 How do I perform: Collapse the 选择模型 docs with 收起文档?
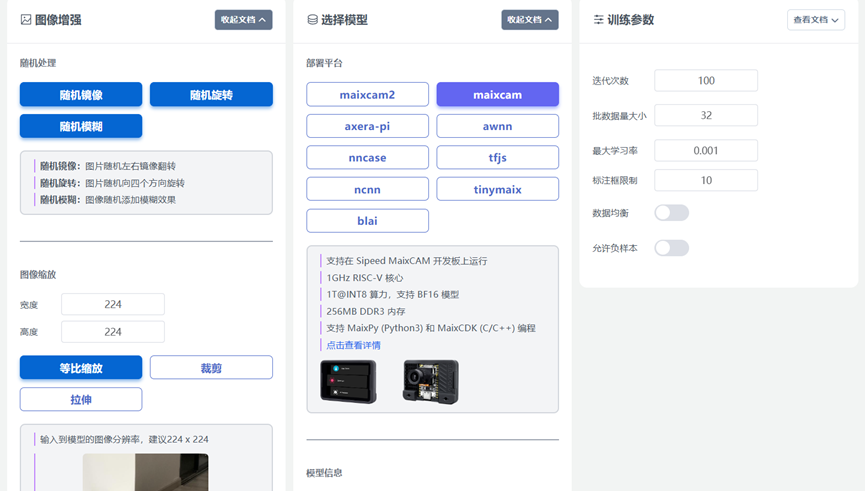530,20
